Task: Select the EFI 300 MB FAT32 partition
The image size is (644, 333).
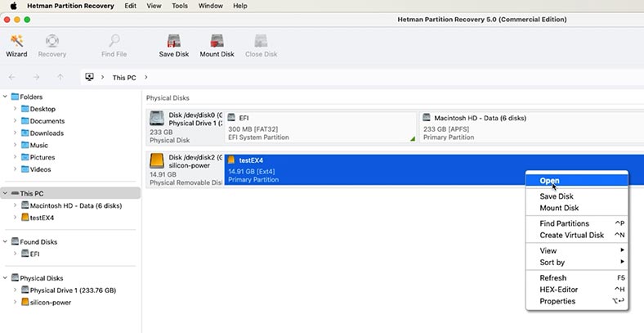Action: (x=320, y=127)
